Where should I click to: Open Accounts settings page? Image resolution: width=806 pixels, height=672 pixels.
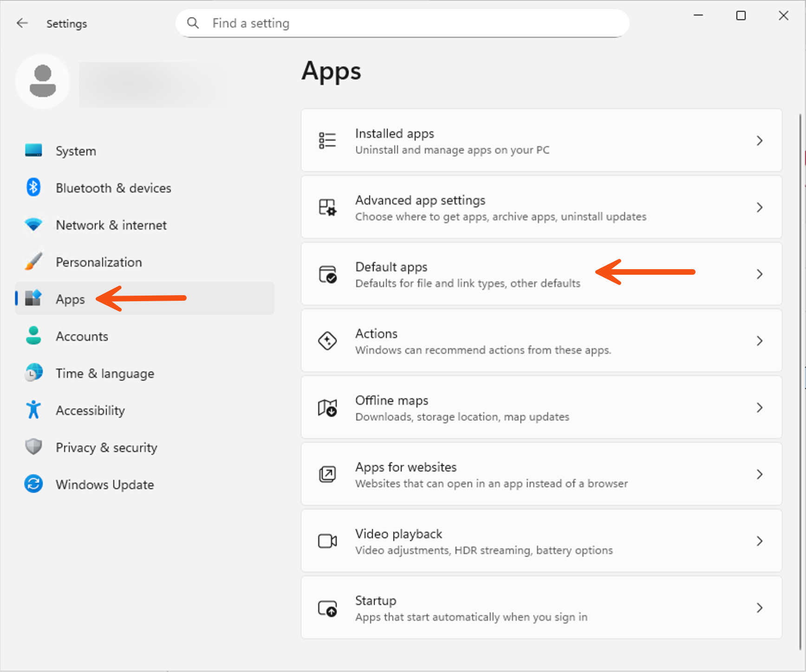click(x=145, y=336)
